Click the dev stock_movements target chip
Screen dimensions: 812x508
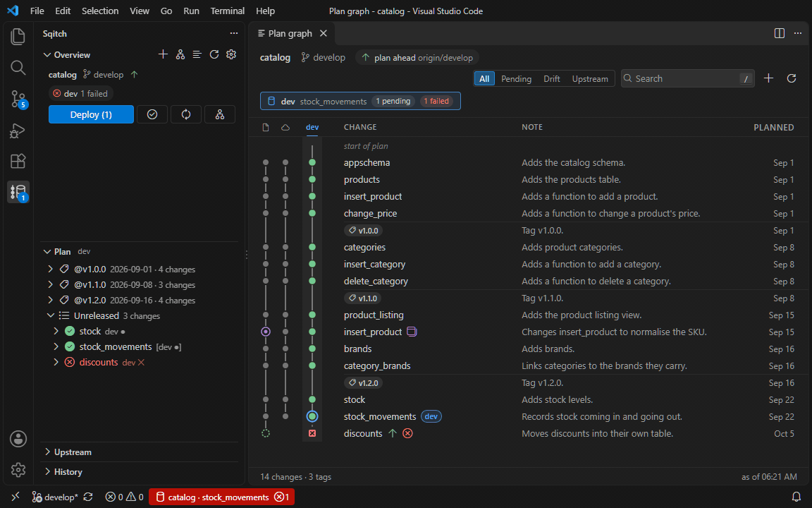(360, 101)
